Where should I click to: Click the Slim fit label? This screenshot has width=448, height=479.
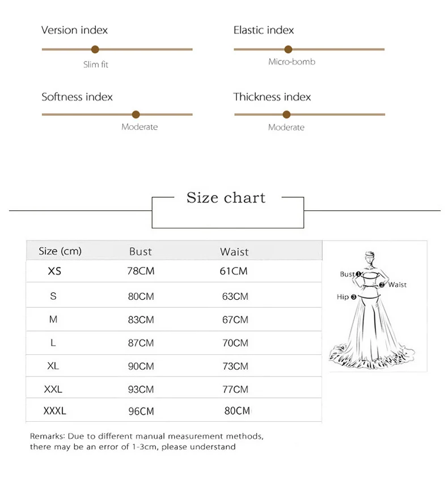point(96,65)
